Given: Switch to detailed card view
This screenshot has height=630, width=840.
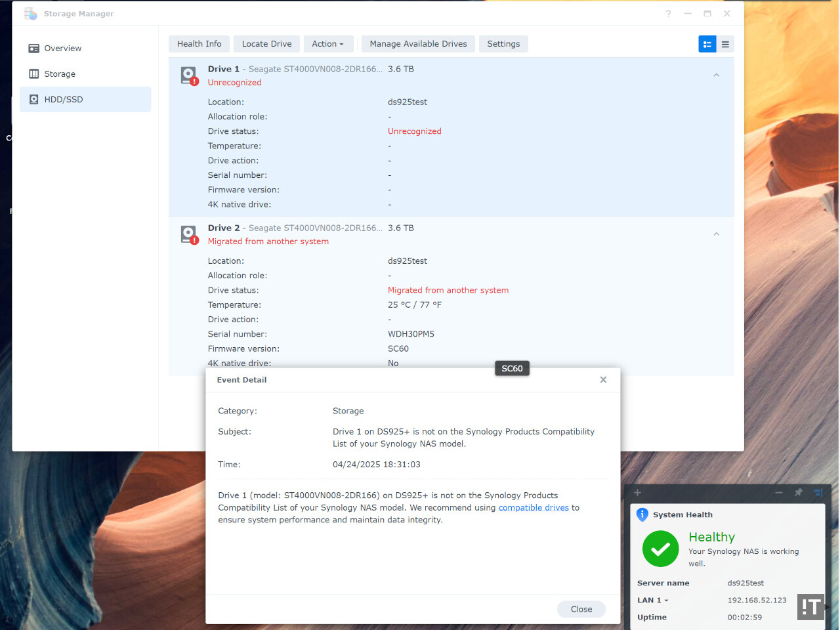Looking at the screenshot, I should (707, 44).
